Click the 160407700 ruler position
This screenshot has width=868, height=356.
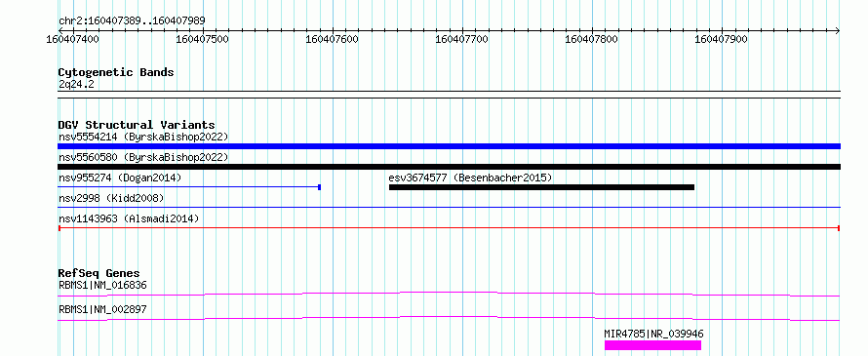[x=462, y=39]
